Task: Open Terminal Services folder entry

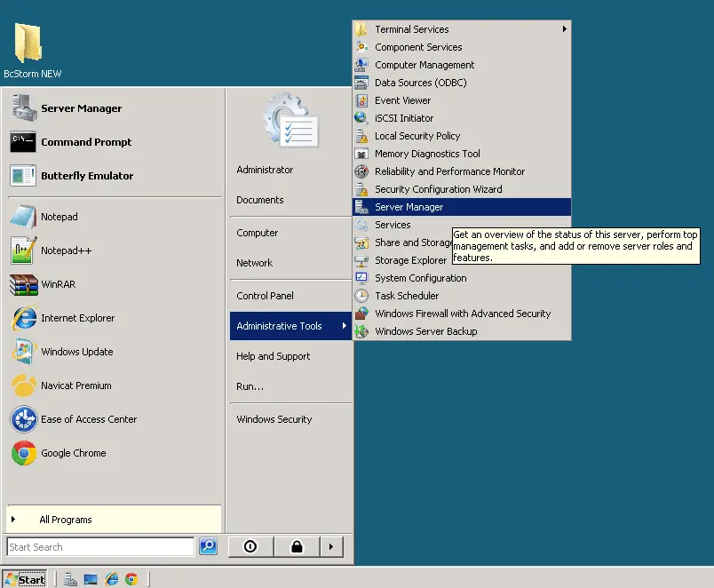Action: (462, 29)
